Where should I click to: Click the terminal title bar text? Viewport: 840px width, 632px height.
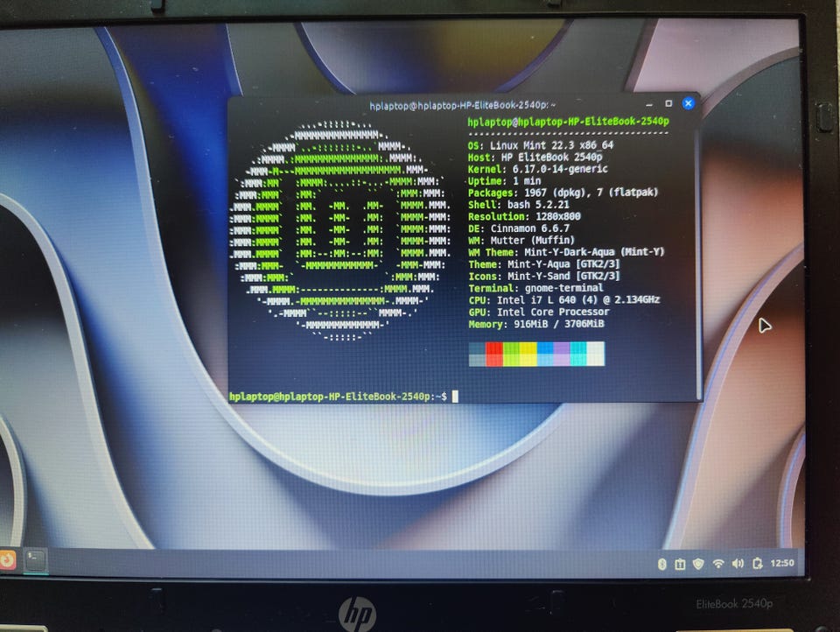pyautogui.click(x=462, y=105)
